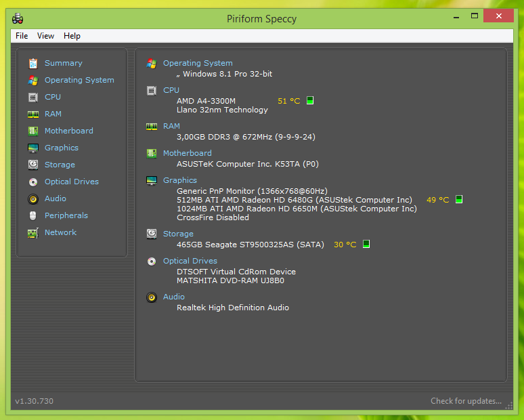Click the RAM heading link in summary
Viewport: 524px width, 420px height.
[x=171, y=126]
